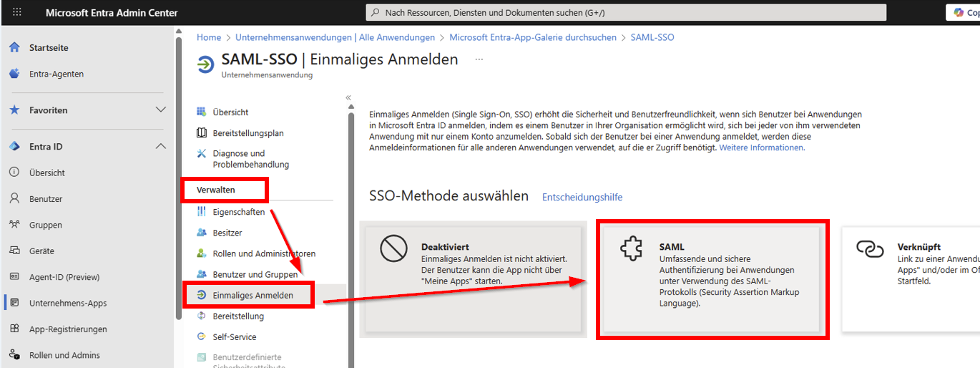Viewport: 980px width, 368px height.
Task: Click the App-Registrierungen grid icon
Action: (x=14, y=329)
